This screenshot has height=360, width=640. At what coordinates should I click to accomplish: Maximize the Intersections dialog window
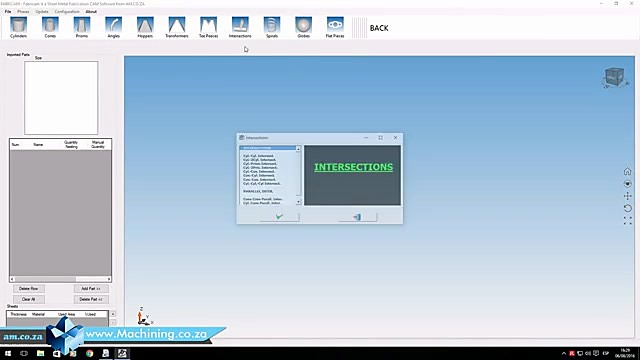pyautogui.click(x=380, y=138)
